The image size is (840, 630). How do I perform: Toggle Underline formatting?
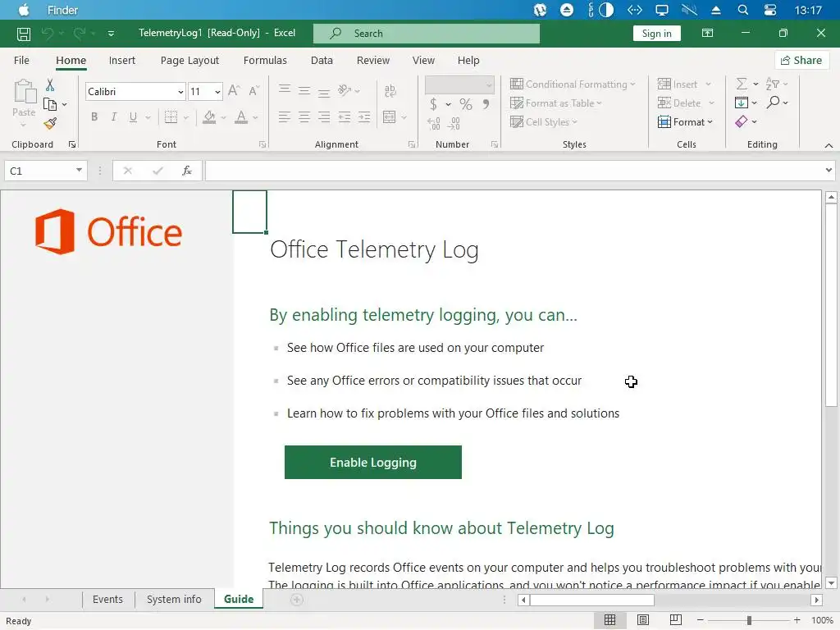click(133, 116)
